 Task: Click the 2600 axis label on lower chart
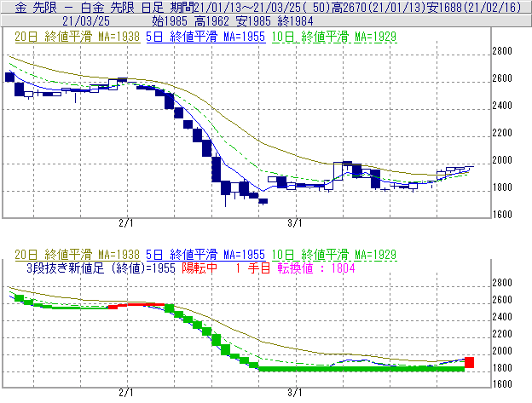[x=502, y=300]
